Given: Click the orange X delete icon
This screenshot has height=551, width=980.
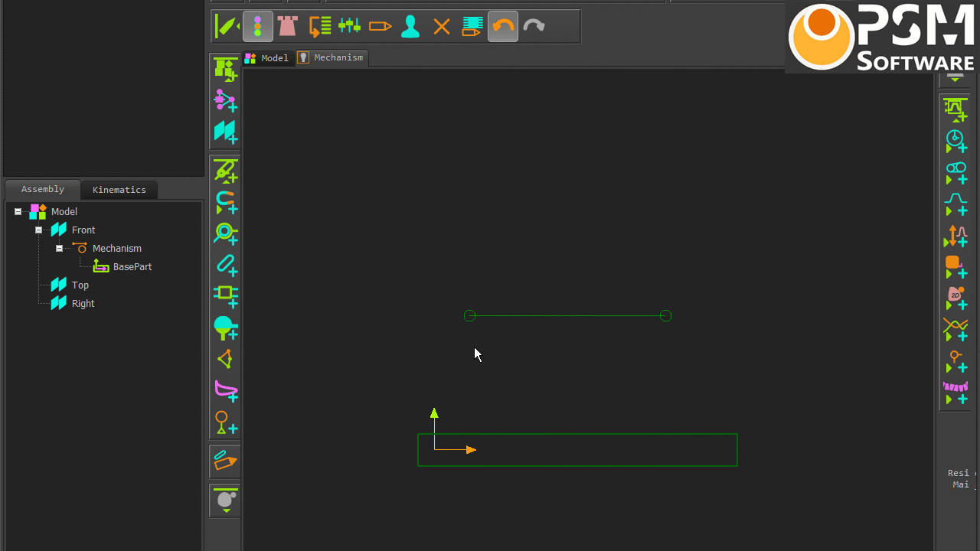Looking at the screenshot, I should 442,27.
